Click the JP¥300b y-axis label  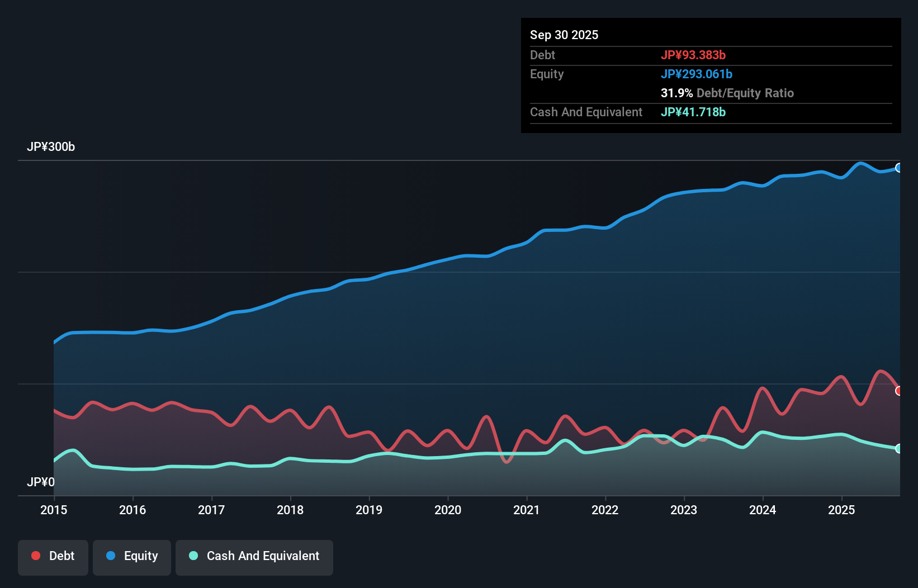(51, 146)
